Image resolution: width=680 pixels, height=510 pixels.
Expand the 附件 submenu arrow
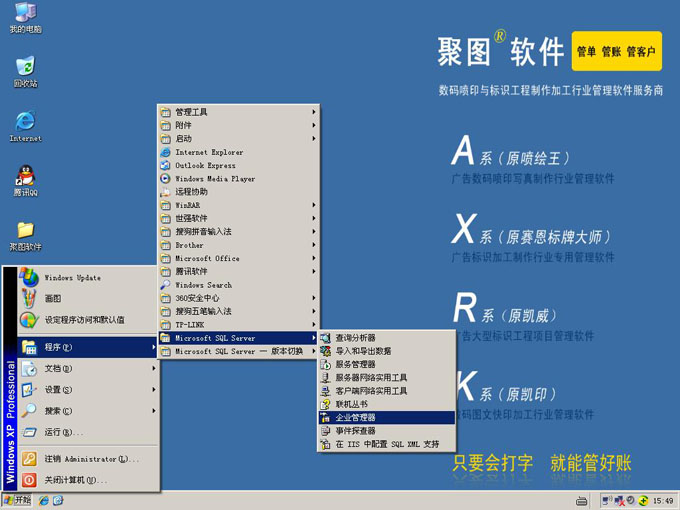[x=314, y=125]
